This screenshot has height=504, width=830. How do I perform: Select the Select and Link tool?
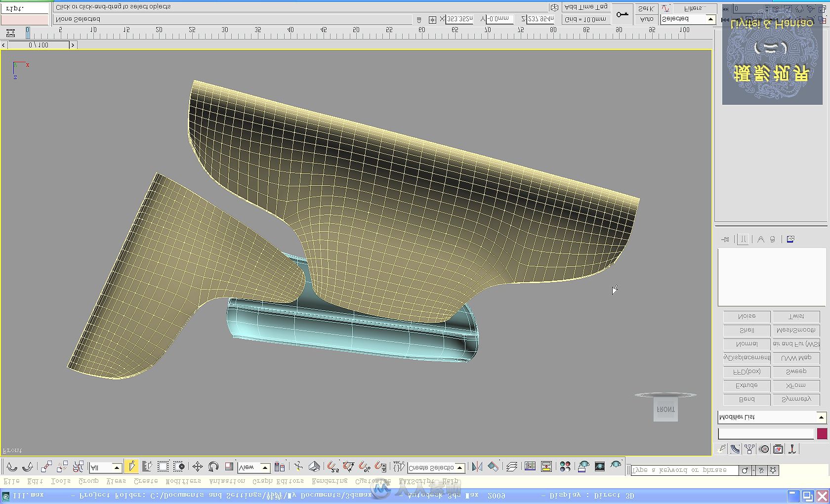(46, 466)
